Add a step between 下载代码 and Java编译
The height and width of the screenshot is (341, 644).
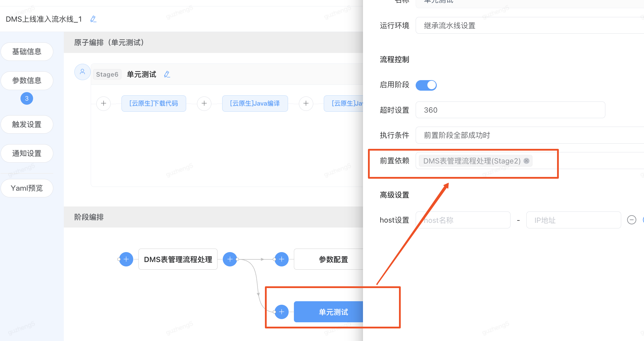204,104
